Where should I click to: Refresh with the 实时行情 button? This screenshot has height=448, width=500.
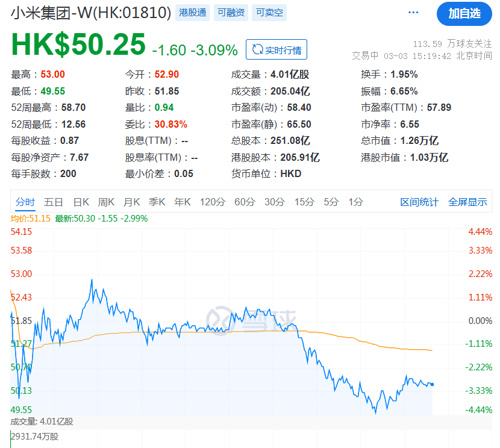click(276, 50)
